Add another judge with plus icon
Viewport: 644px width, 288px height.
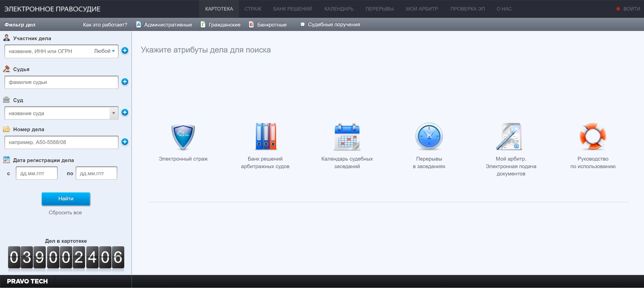pos(125,82)
